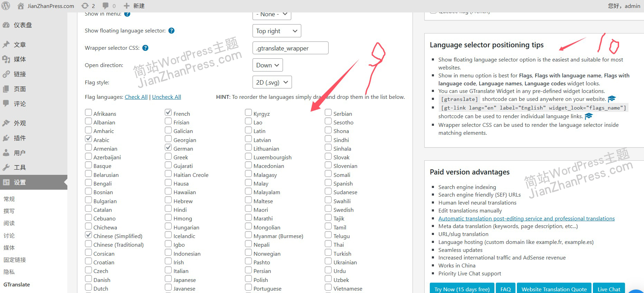The height and width of the screenshot is (293, 644).
Task: Check the Russian-adjacent Serbian checkbox
Action: pos(328,113)
